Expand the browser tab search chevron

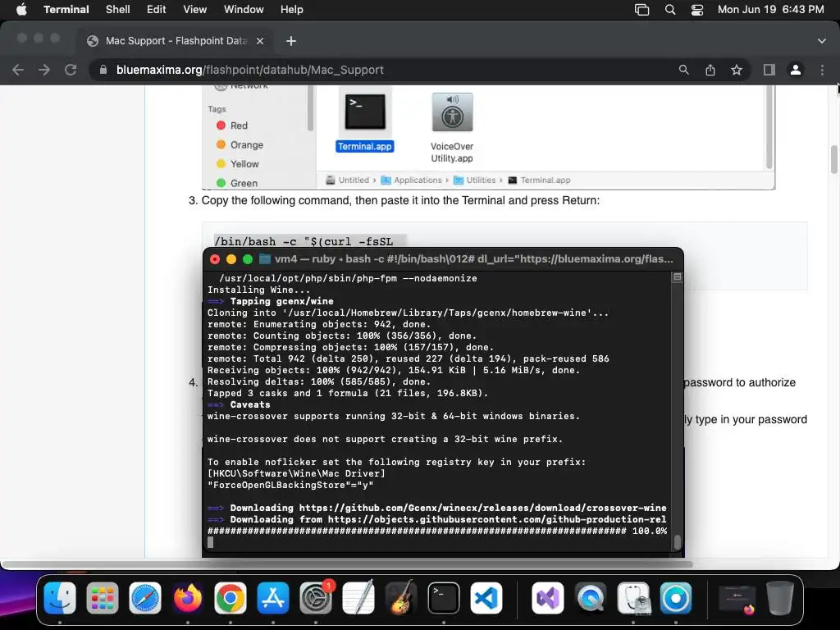(821, 41)
